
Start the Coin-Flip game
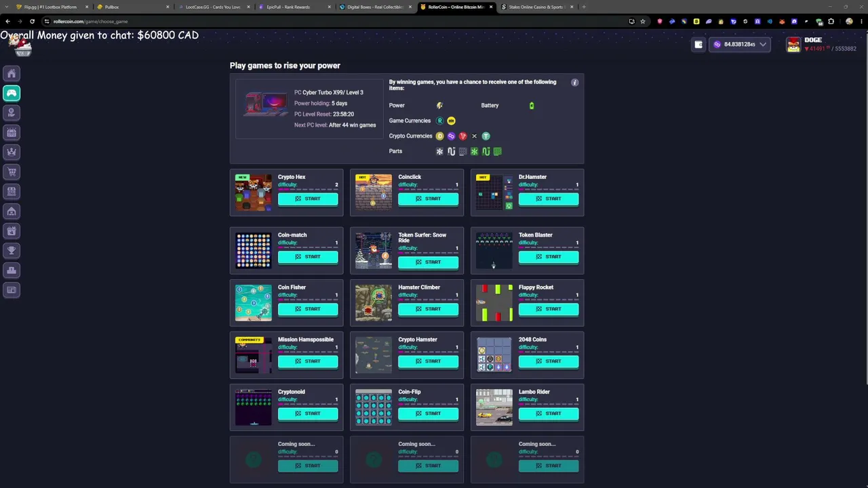coord(428,413)
